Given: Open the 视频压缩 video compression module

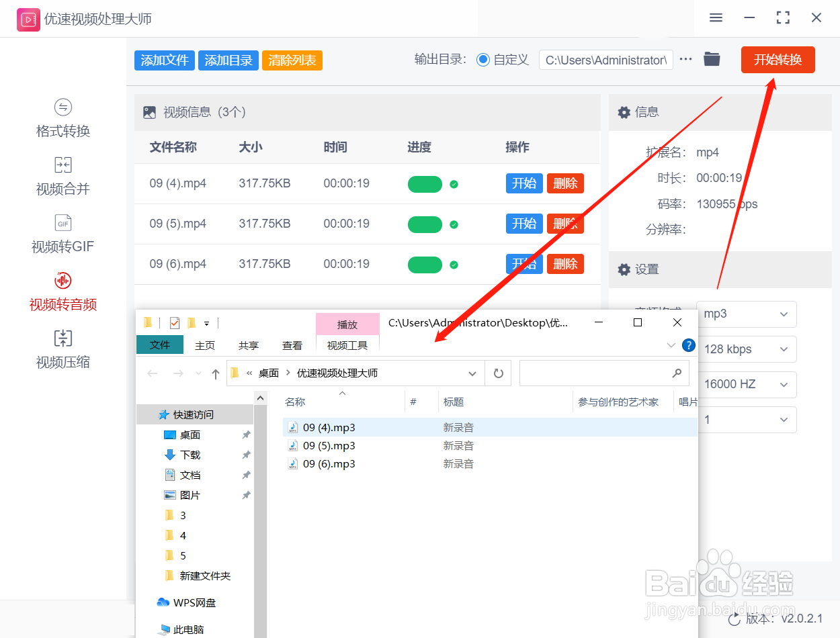Looking at the screenshot, I should pyautogui.click(x=63, y=350).
